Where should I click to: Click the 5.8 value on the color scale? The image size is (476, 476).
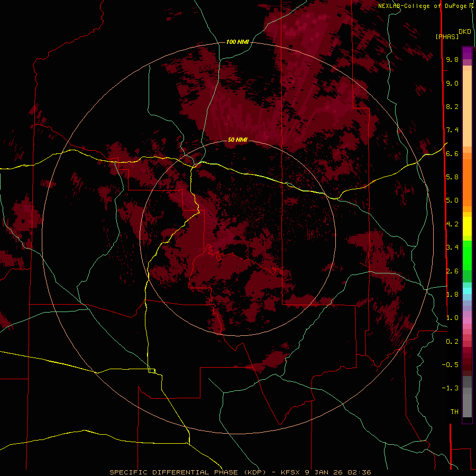pyautogui.click(x=452, y=177)
